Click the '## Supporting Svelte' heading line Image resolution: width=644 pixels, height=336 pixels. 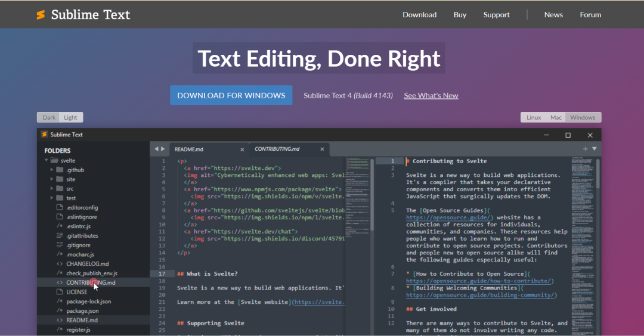point(210,323)
